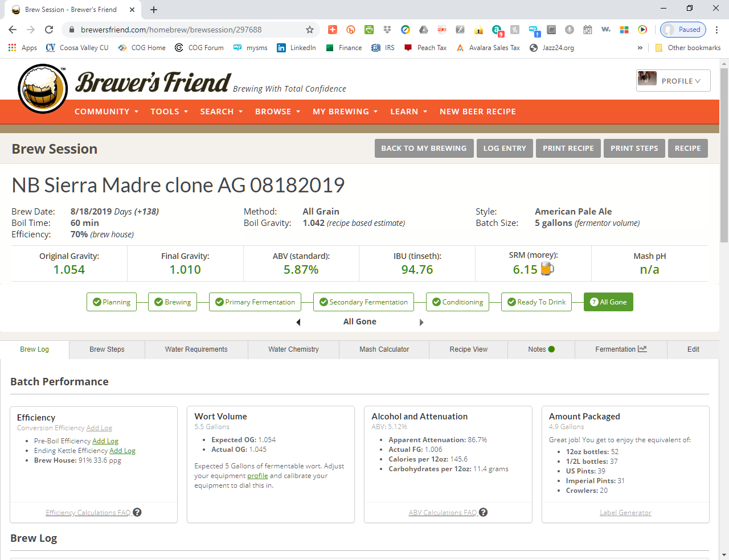Click Back To My Brewing button
729x560 pixels.
[424, 148]
